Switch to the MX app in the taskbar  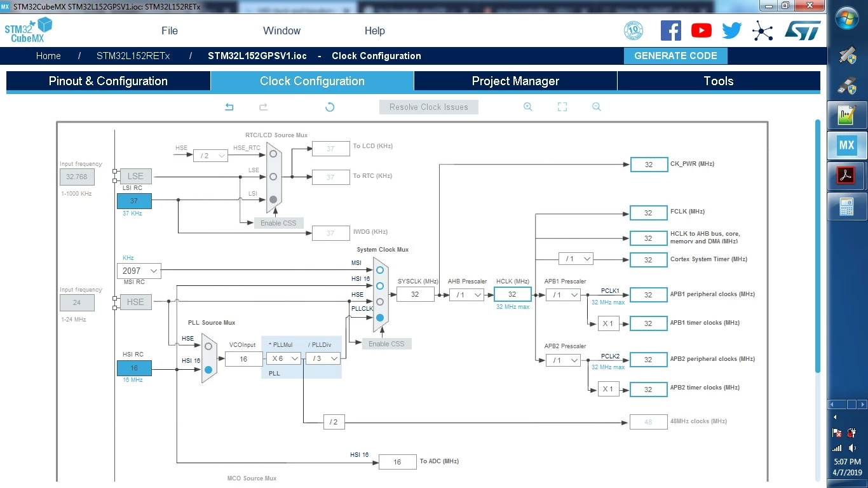(847, 145)
